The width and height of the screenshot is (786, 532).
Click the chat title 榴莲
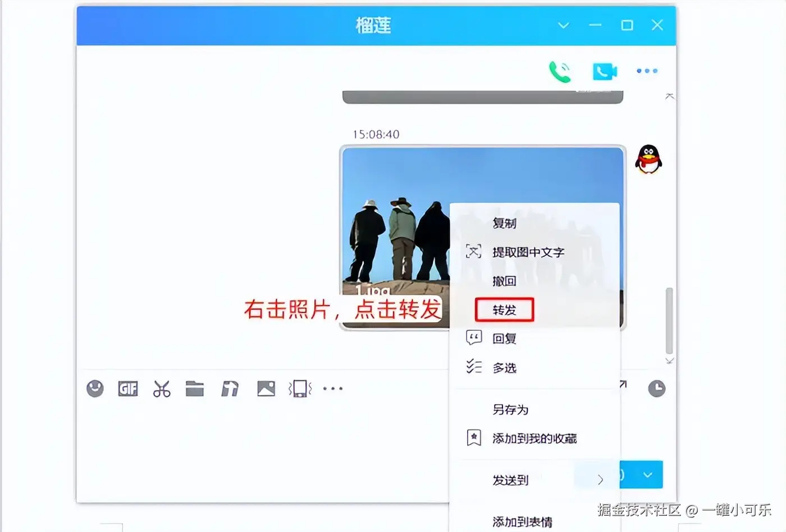click(373, 25)
